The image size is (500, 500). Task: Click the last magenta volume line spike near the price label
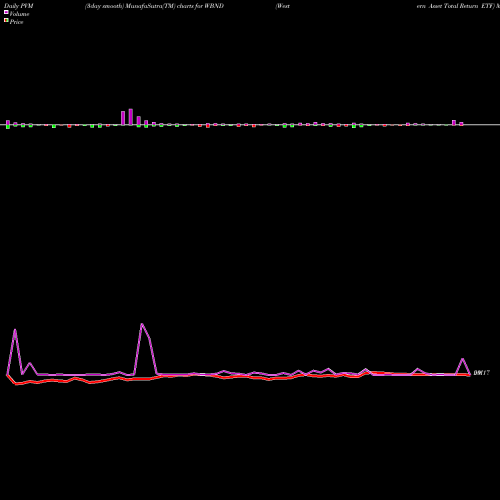(463, 359)
